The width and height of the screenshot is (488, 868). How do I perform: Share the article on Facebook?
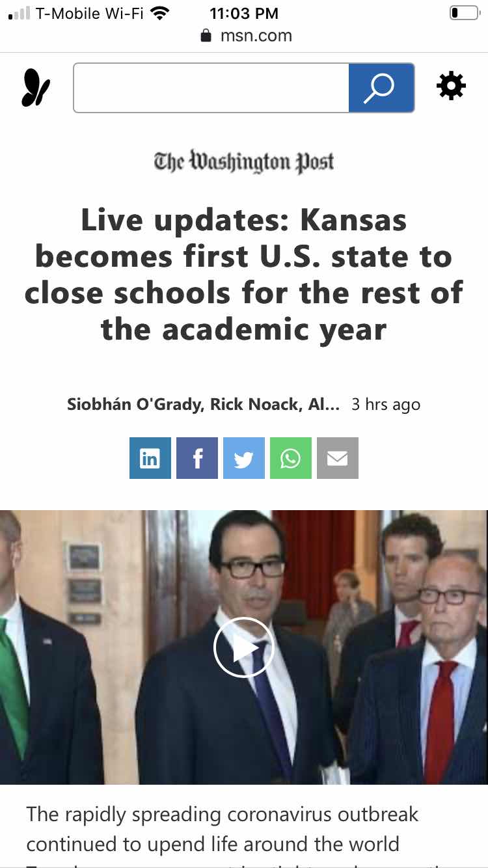[x=197, y=458]
